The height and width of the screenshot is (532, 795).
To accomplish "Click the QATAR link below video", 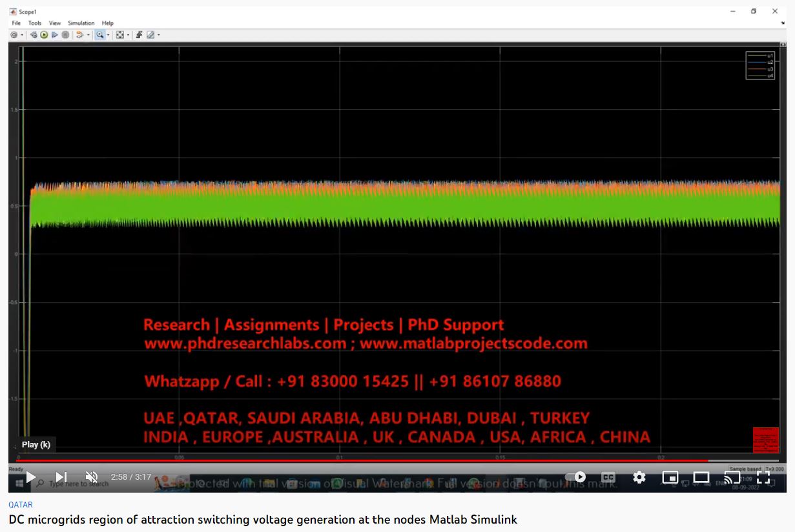I will click(x=21, y=505).
